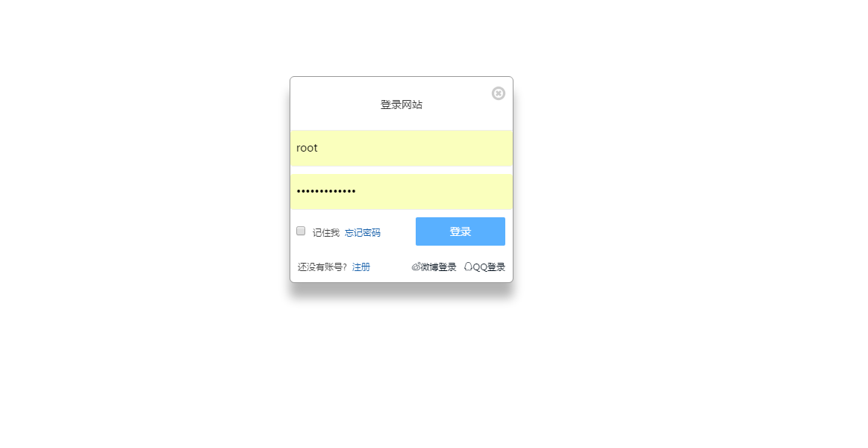868x448 pixels.
Task: Click the 登录网站 dialog title
Action: [x=402, y=105]
